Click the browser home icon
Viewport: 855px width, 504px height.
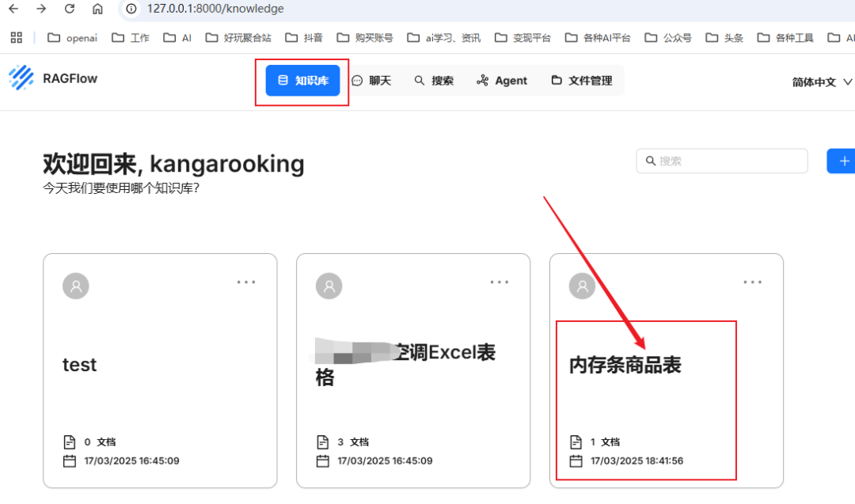click(x=97, y=9)
